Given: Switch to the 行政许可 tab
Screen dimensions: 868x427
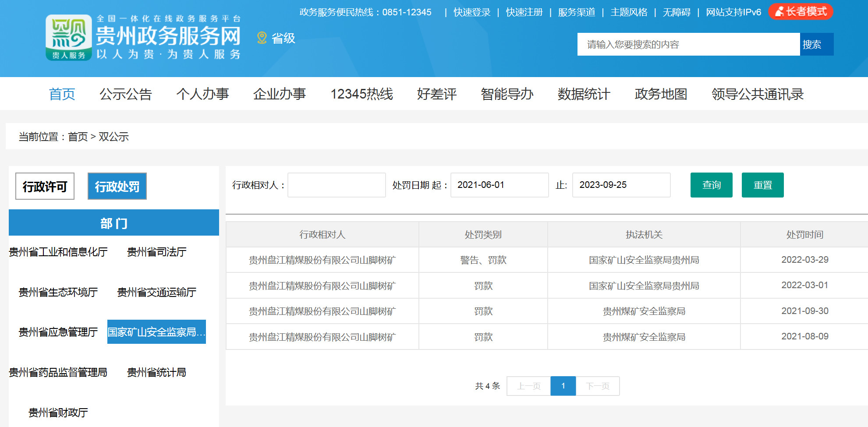Looking at the screenshot, I should click(x=45, y=187).
